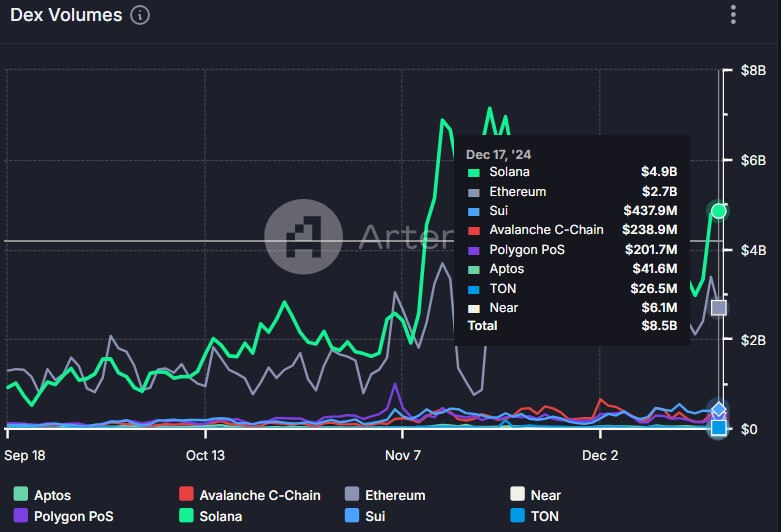Click the Ethereum $2.7B tooltip value
Viewport: 781px width, 532px height.
659,191
